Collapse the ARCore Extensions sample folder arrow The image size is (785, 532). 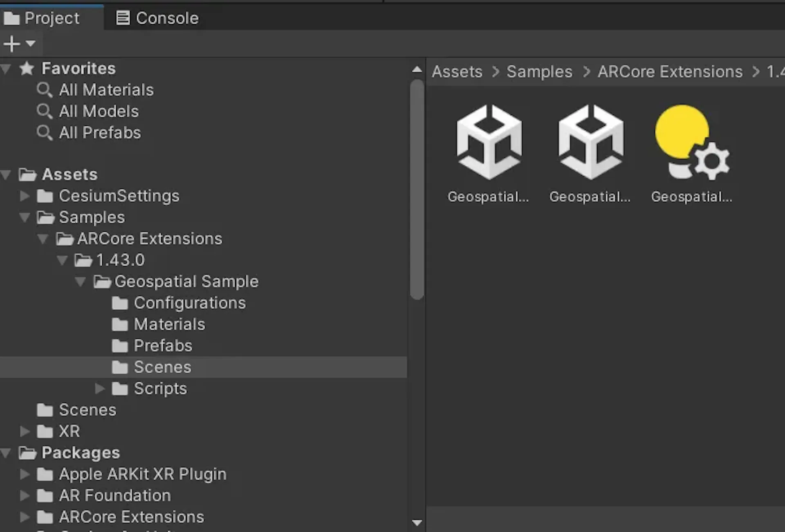[x=43, y=239]
